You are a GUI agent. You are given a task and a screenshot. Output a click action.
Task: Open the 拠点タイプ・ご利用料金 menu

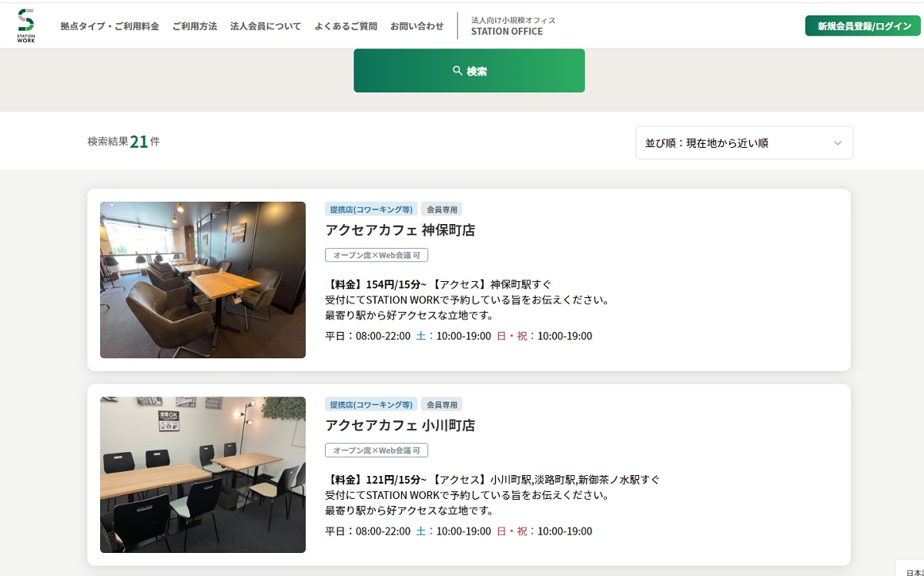109,25
